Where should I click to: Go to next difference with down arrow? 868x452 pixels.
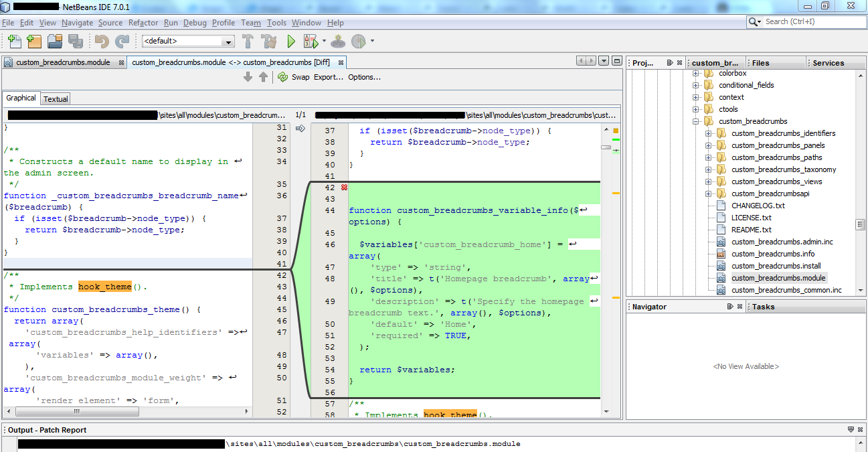tap(248, 77)
